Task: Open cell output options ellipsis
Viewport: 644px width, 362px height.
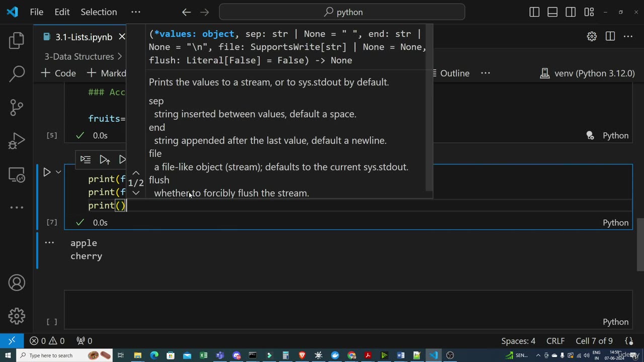Action: click(49, 243)
